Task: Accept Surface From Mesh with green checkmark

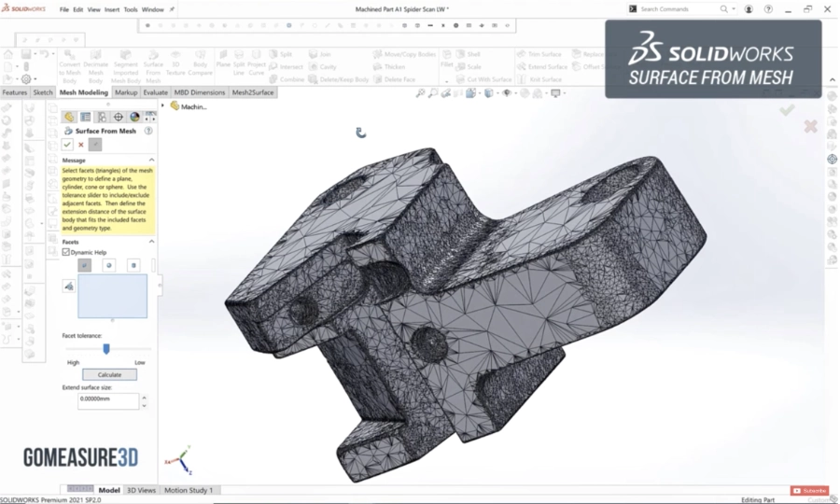Action: coord(67,145)
